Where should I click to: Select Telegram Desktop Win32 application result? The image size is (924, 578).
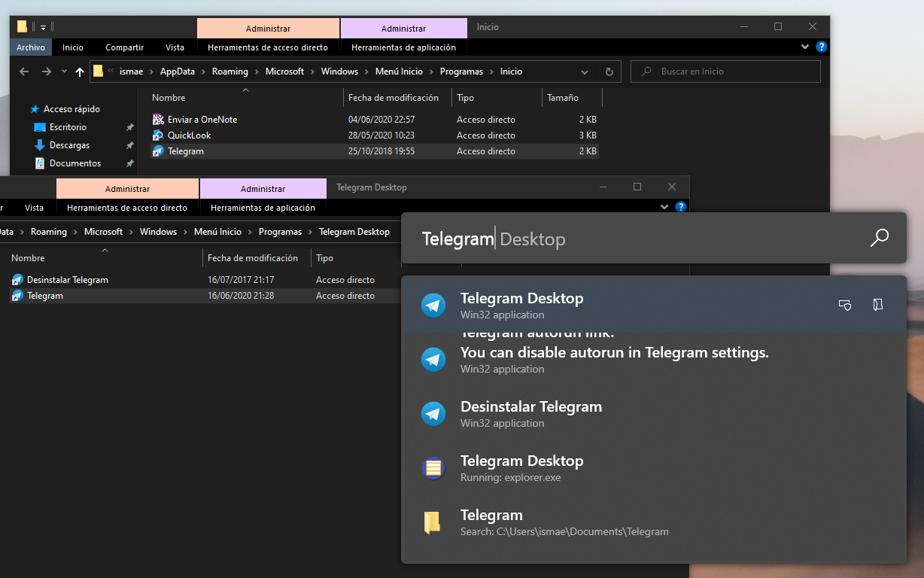(x=653, y=306)
